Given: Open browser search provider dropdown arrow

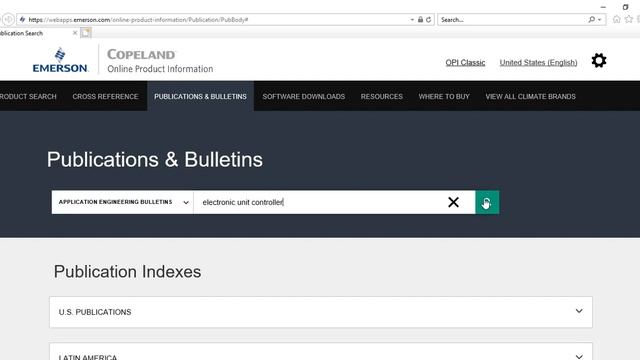Looking at the screenshot, I should point(599,20).
